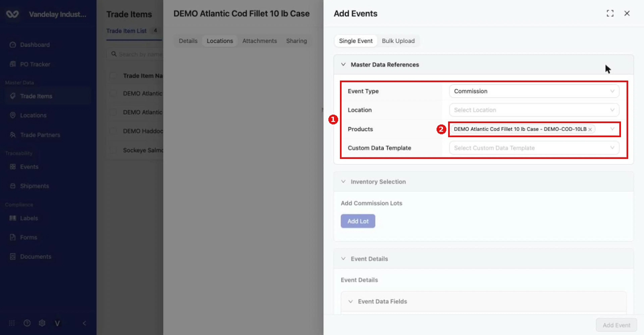Click the Add Lot button
644x335 pixels.
[x=358, y=221]
